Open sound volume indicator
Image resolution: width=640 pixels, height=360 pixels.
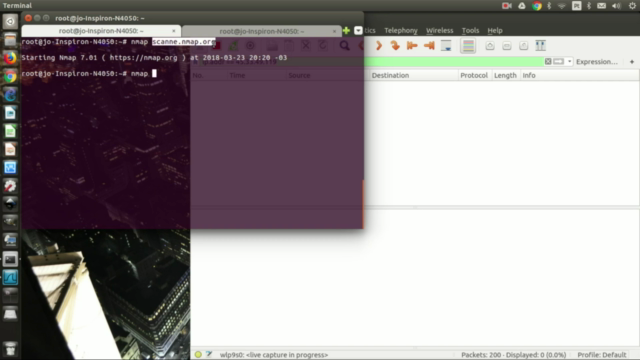point(616,6)
